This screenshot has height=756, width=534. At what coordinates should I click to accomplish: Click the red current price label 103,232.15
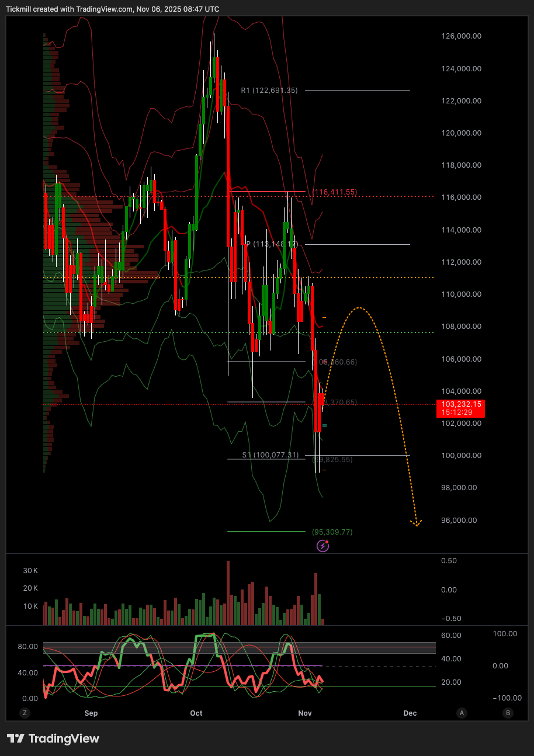(x=461, y=408)
